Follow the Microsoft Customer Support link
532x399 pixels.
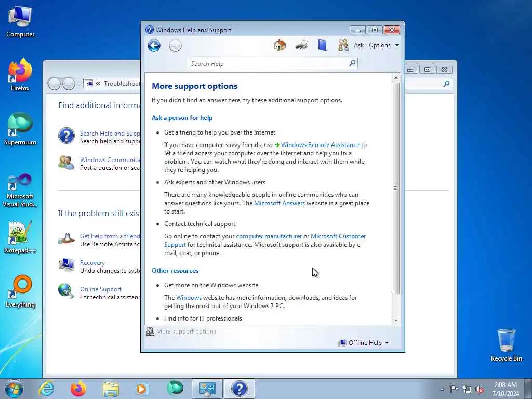point(338,236)
